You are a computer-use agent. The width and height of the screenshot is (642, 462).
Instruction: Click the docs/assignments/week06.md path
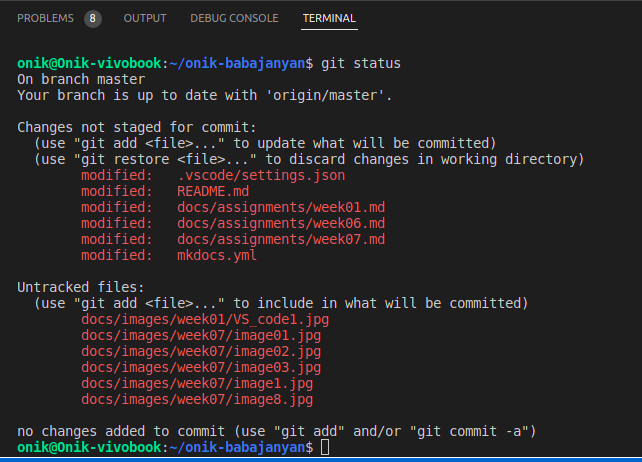[x=281, y=223]
